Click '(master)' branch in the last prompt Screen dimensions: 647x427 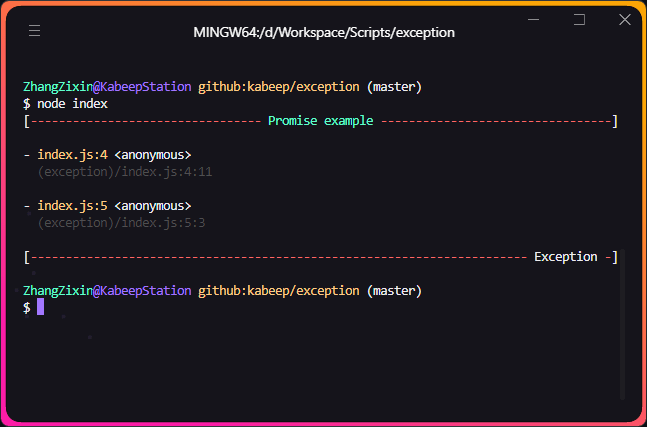pyautogui.click(x=394, y=291)
